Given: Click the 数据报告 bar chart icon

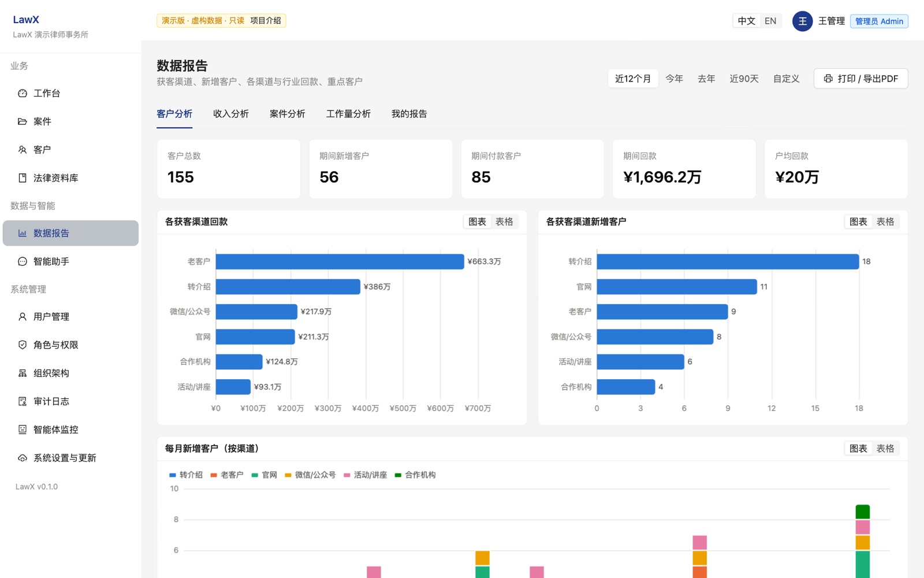Looking at the screenshot, I should click(x=23, y=233).
